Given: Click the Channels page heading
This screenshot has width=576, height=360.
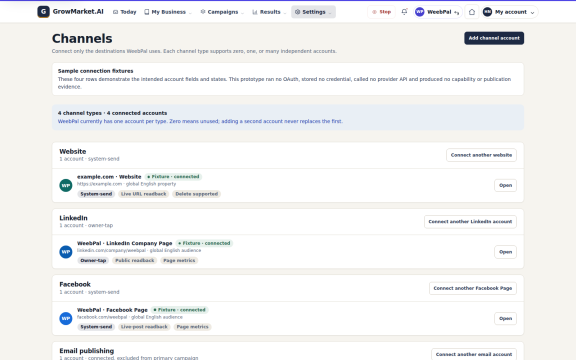Looking at the screenshot, I should pyautogui.click(x=82, y=39).
